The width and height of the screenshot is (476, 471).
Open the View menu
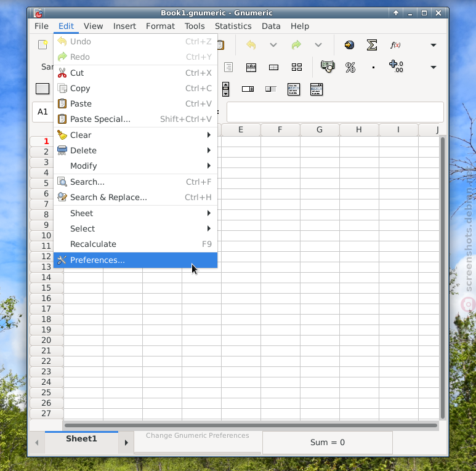tap(93, 26)
